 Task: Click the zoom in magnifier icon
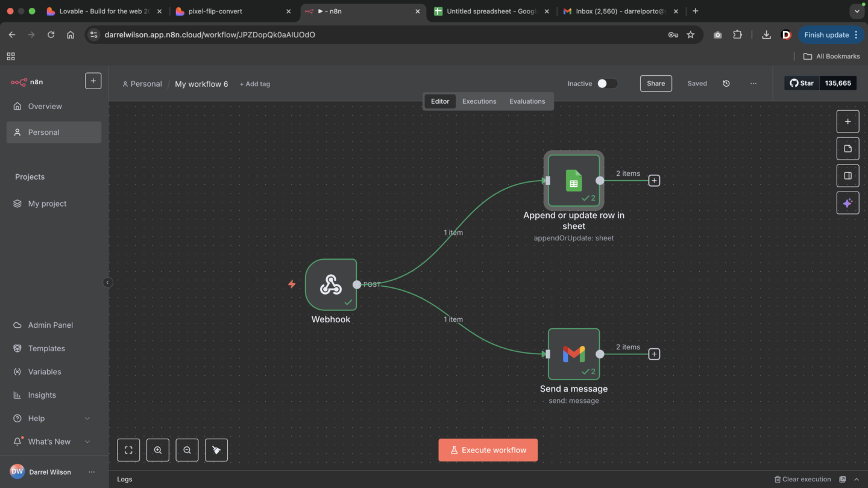pyautogui.click(x=158, y=450)
